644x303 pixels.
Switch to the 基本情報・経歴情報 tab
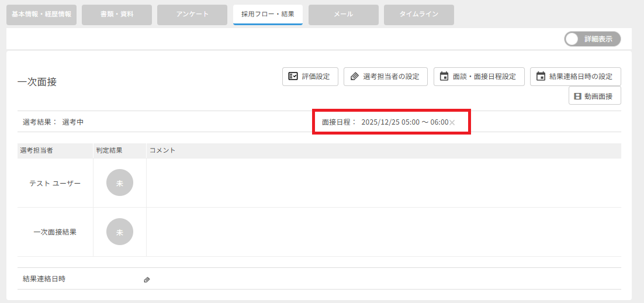41,15
